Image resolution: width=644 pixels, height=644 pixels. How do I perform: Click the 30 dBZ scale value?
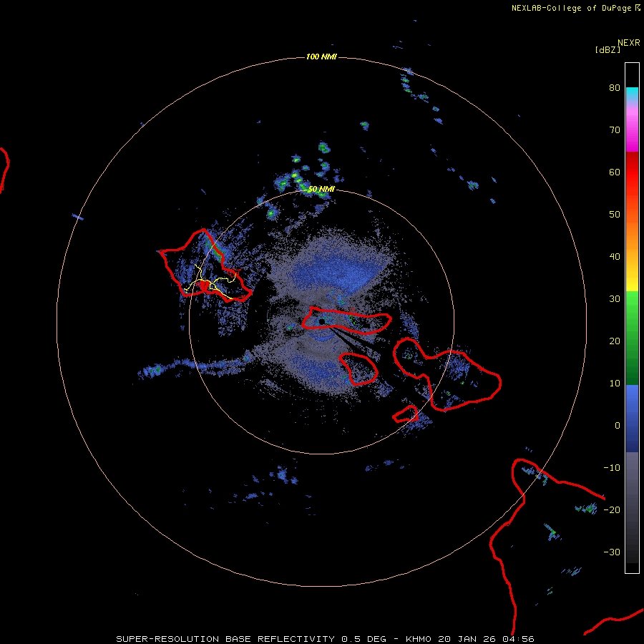pos(615,299)
